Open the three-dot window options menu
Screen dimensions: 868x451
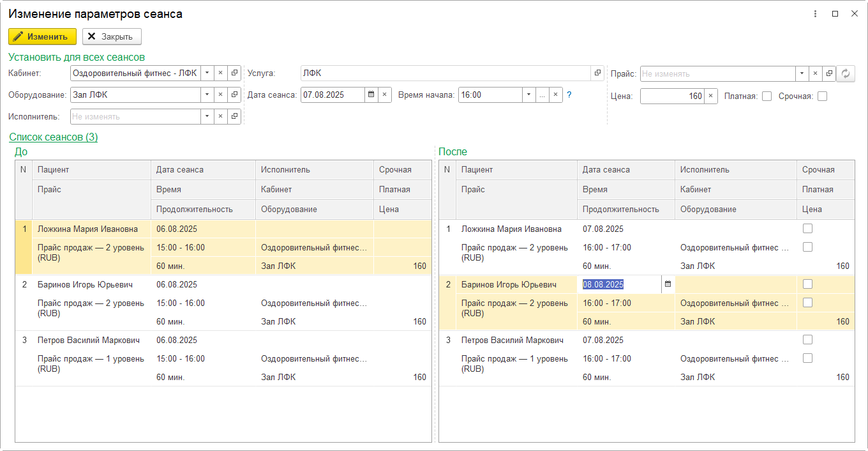pos(815,14)
